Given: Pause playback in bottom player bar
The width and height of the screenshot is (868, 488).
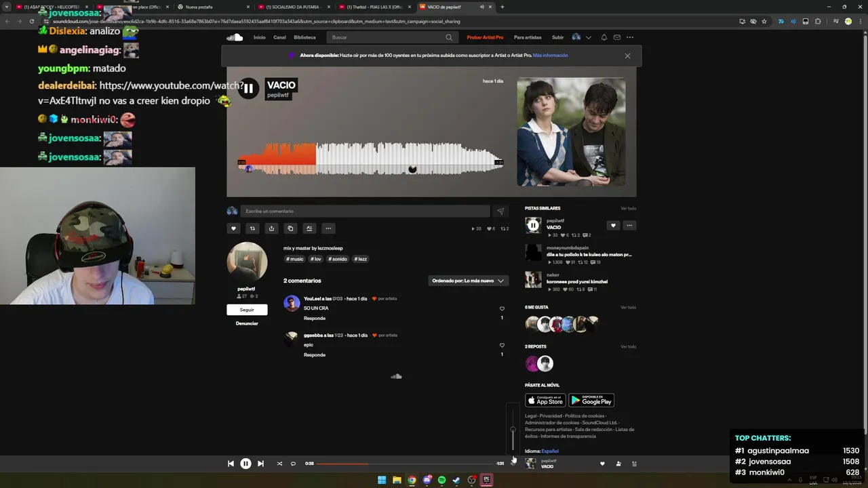Looking at the screenshot, I should [245, 464].
